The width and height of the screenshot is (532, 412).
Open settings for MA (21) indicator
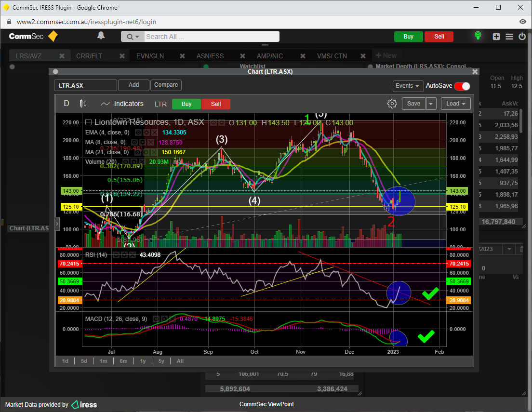[145, 152]
